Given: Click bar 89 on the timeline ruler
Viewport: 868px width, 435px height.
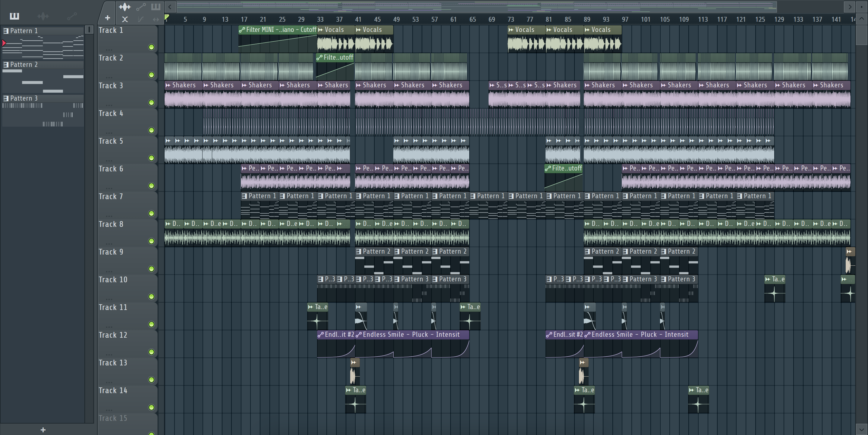Looking at the screenshot, I should coord(587,20).
